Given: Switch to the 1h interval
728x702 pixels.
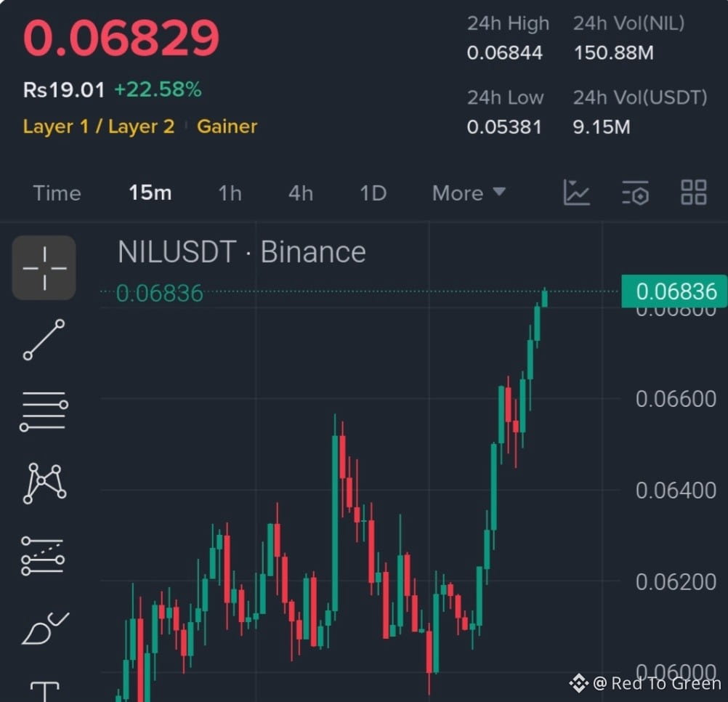Looking at the screenshot, I should 230,193.
